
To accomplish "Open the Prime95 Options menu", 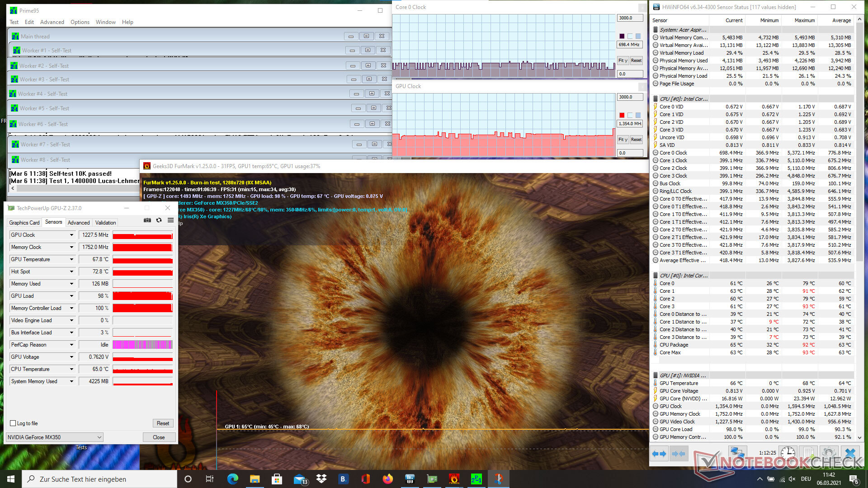I will (x=80, y=22).
